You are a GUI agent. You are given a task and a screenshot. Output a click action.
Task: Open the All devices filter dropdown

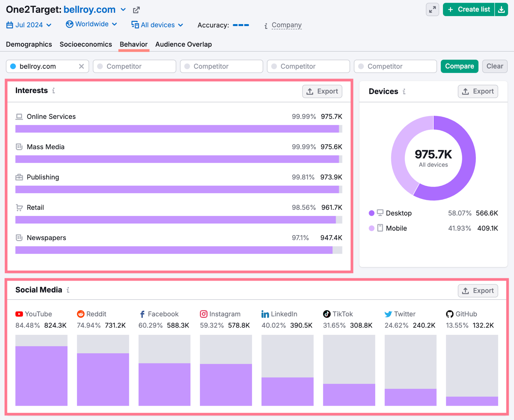point(157,25)
